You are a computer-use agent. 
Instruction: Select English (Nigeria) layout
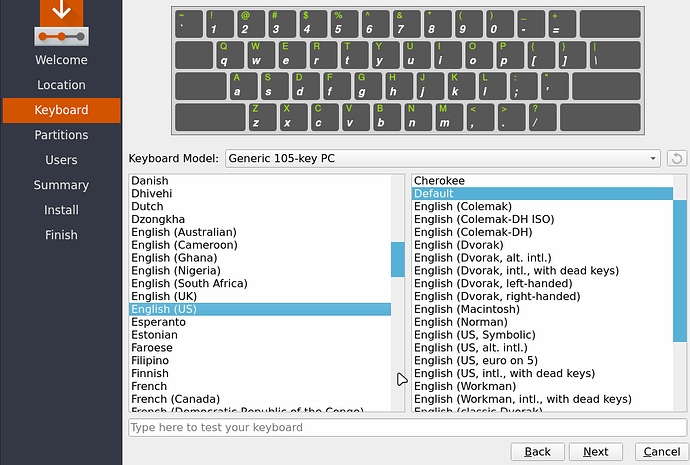click(x=260, y=271)
